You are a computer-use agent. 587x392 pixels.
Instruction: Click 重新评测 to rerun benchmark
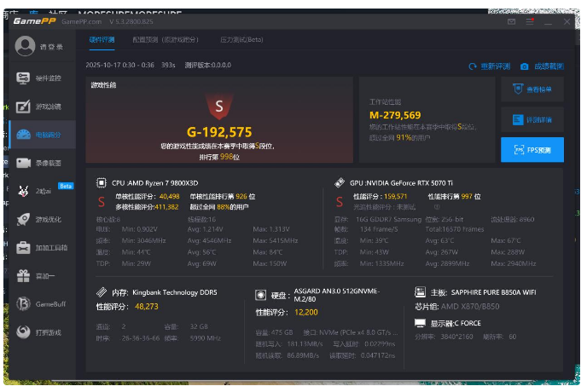coord(491,66)
